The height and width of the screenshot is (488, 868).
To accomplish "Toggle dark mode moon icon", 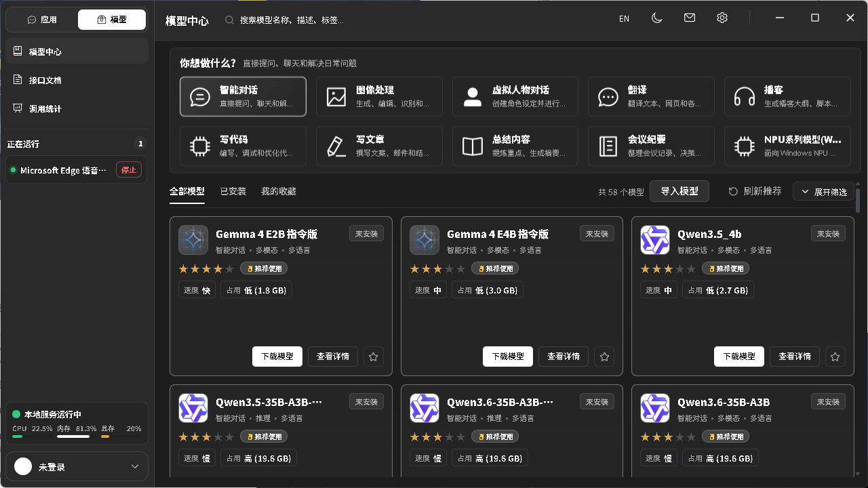I will (x=656, y=18).
